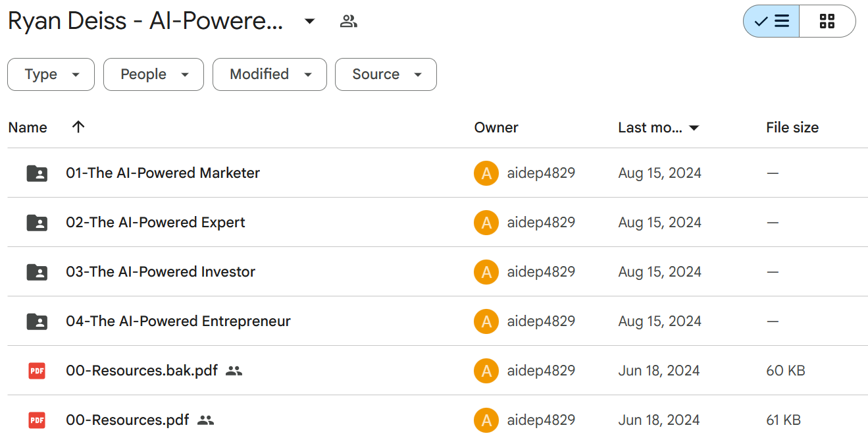Image resolution: width=868 pixels, height=442 pixels.
Task: Open the Modified filter dropdown
Action: point(270,74)
